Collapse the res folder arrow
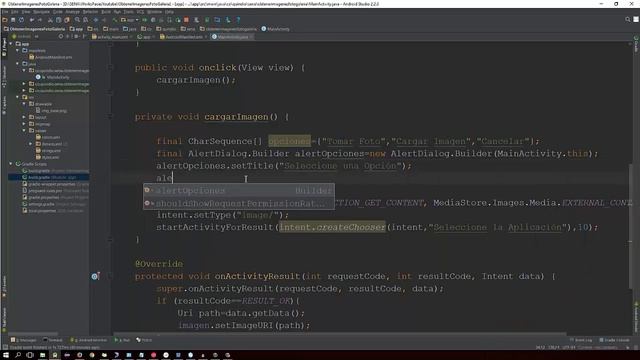 click(18, 97)
